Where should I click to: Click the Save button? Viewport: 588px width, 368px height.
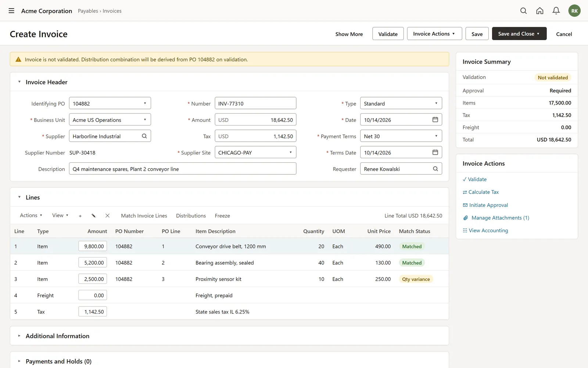(x=477, y=33)
